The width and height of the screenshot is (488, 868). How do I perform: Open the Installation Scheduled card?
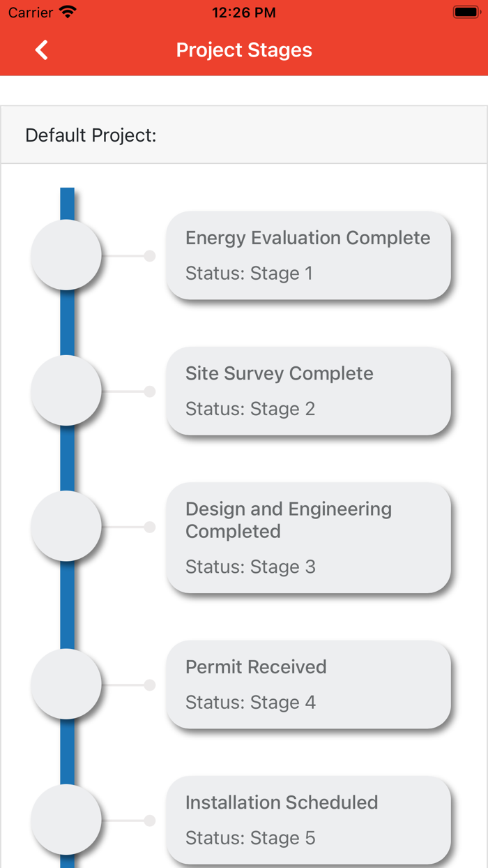click(308, 820)
